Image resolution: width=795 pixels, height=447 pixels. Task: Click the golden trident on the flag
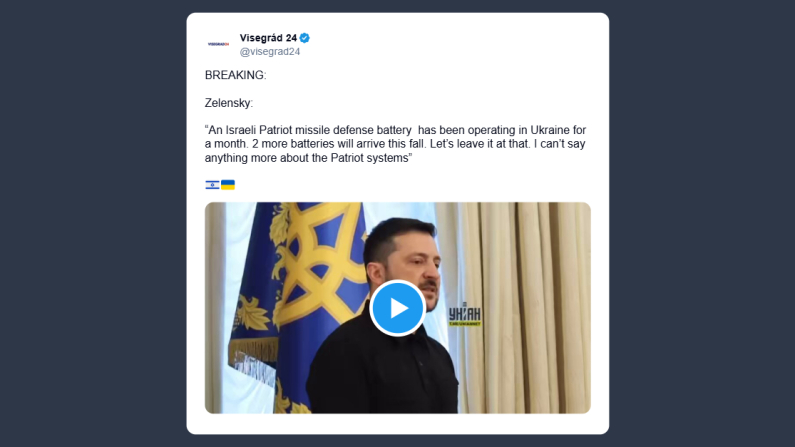point(317,264)
